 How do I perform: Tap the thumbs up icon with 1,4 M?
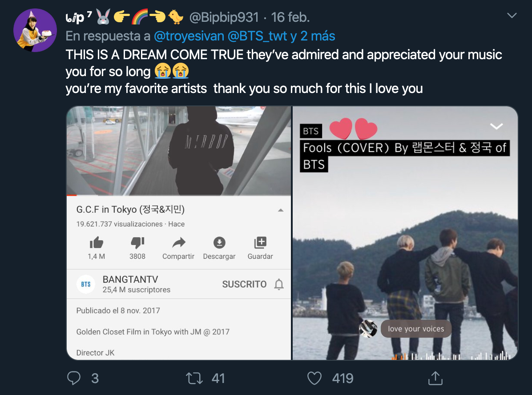(x=97, y=242)
